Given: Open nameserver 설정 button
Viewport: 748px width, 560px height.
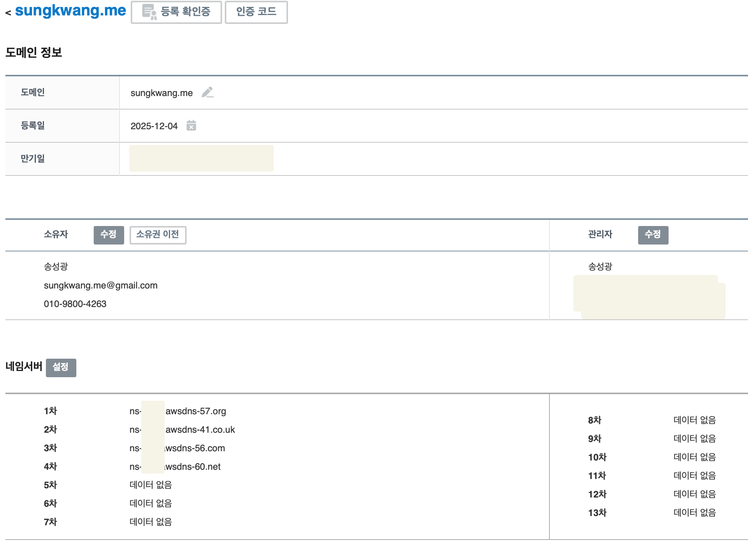Looking at the screenshot, I should coord(61,368).
